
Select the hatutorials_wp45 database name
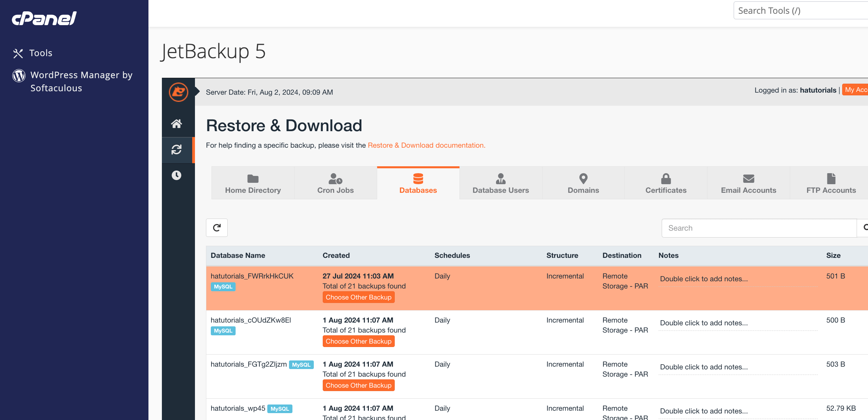tap(238, 408)
